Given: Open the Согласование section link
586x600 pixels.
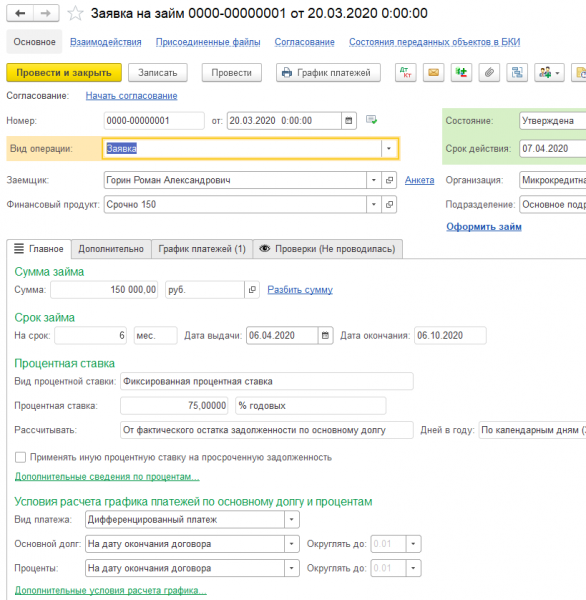Looking at the screenshot, I should [x=305, y=42].
